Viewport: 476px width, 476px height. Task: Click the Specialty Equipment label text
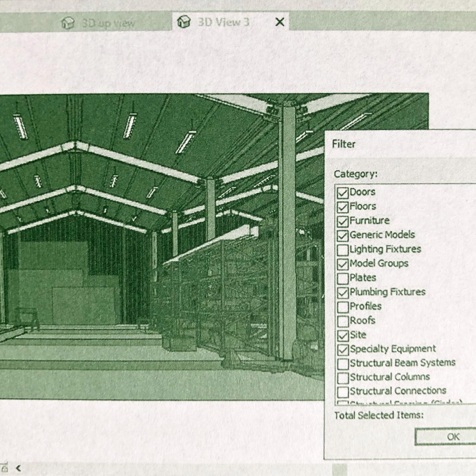[393, 349]
